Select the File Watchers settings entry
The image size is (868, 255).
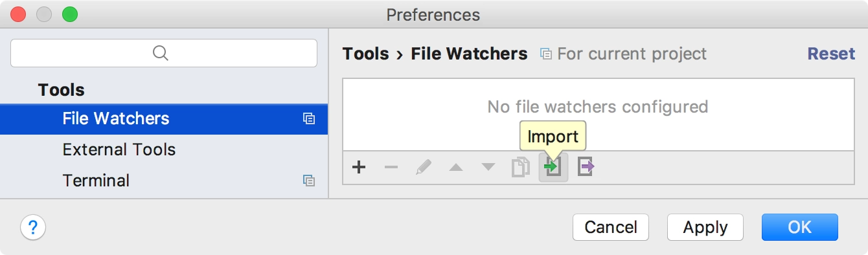click(x=164, y=118)
